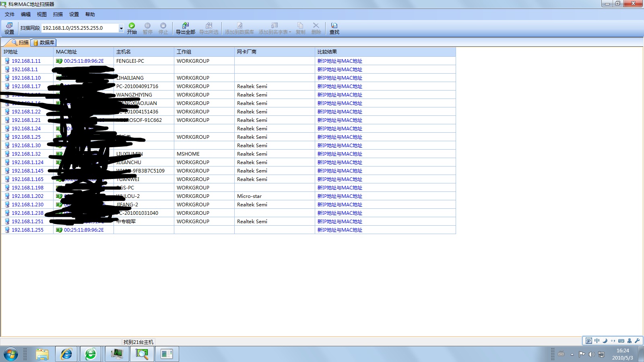The image size is (644, 362).
Task: Select the host row 192.168.1.255
Action: [27, 230]
